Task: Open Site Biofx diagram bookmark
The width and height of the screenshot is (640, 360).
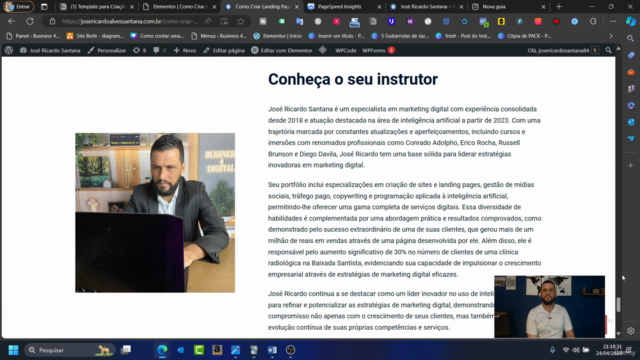Action: pos(95,36)
